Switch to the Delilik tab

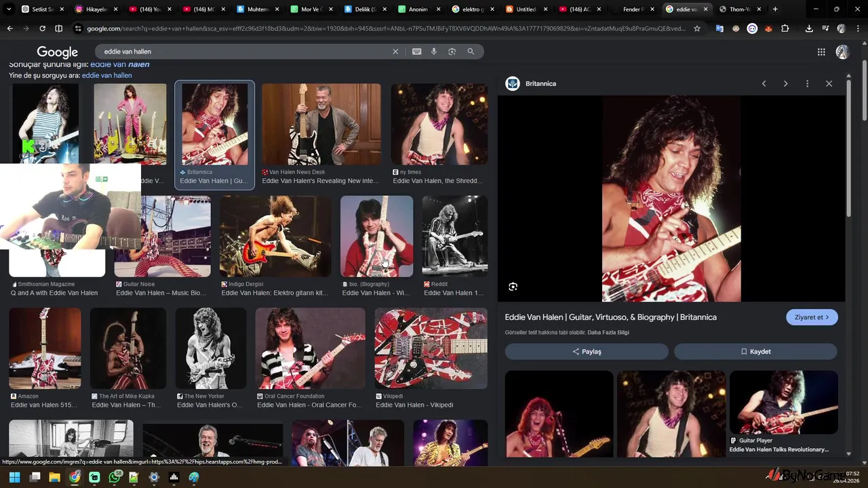click(365, 9)
